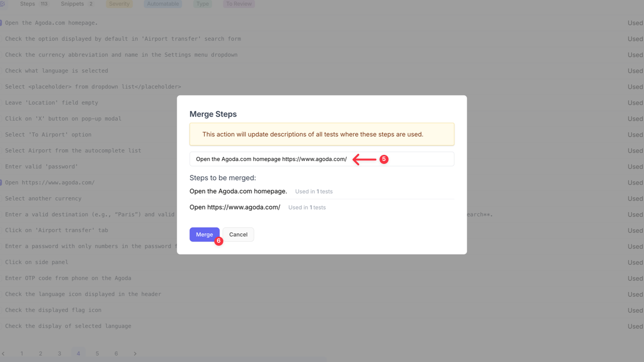Open the Type filter
Viewport: 644px width, 362px height.
pyautogui.click(x=202, y=4)
